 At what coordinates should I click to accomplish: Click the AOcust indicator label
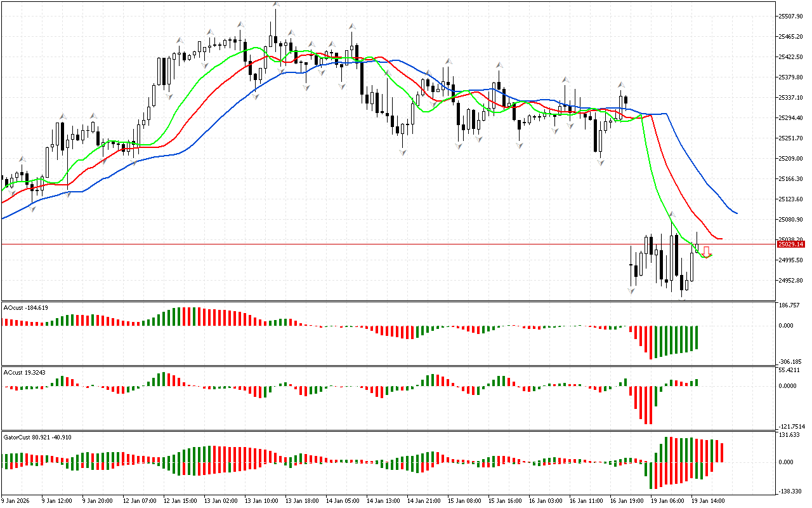(25, 307)
